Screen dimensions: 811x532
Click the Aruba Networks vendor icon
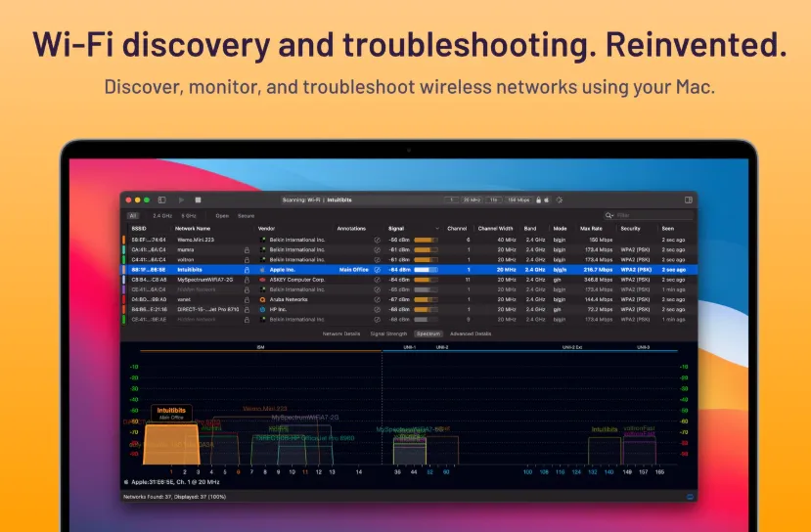[263, 299]
